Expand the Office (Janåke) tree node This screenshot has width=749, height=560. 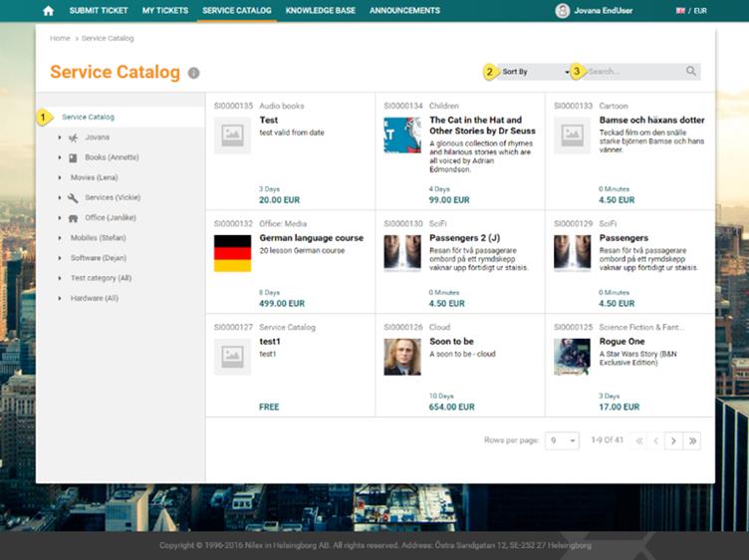[x=60, y=218]
